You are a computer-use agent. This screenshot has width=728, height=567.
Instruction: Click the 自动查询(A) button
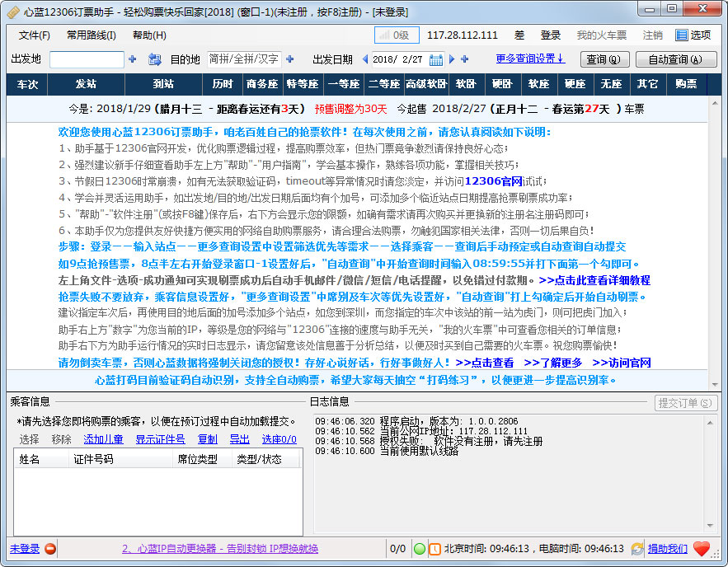(x=676, y=59)
